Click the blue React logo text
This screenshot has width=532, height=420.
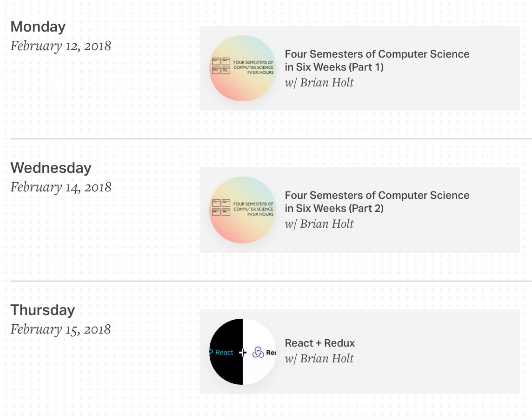tap(224, 352)
